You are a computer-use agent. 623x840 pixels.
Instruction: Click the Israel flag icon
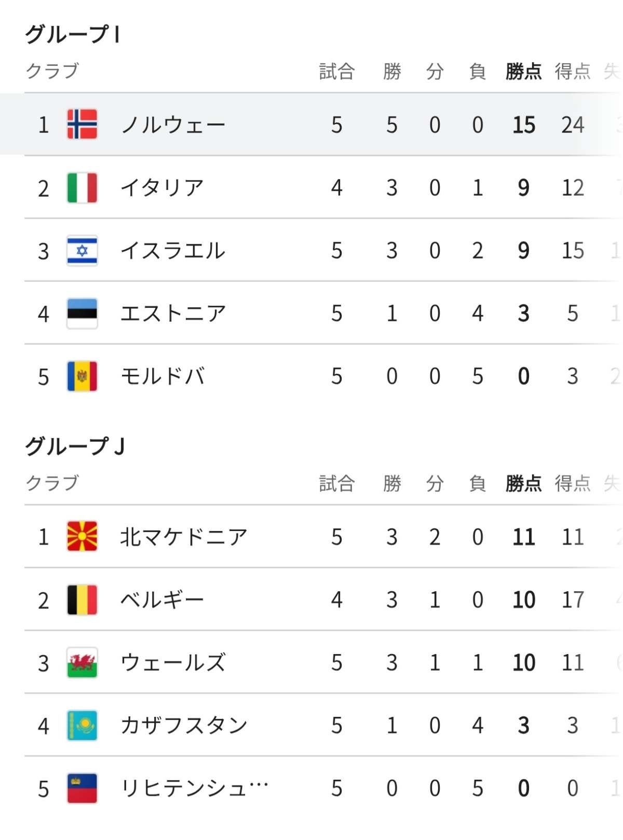pyautogui.click(x=82, y=251)
